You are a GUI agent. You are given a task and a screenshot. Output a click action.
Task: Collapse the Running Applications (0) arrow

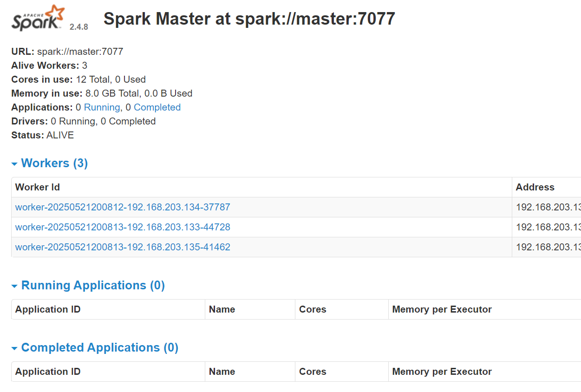[14, 286]
